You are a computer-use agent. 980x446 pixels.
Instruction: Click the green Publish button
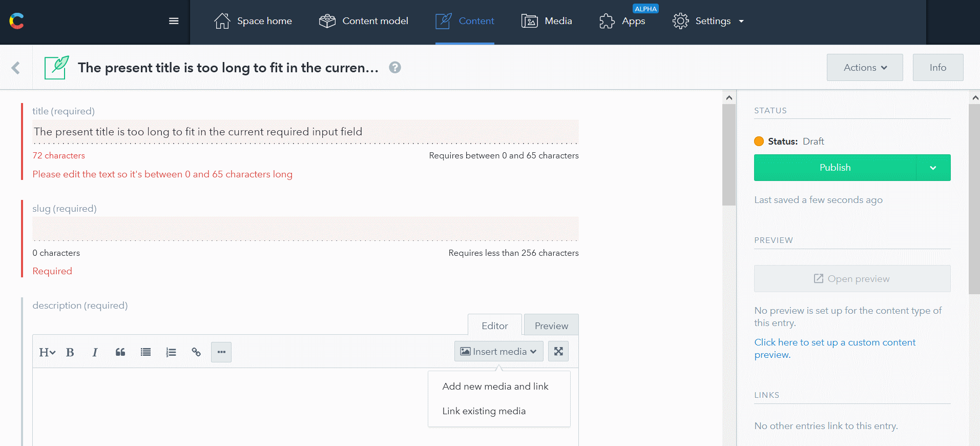(x=835, y=168)
